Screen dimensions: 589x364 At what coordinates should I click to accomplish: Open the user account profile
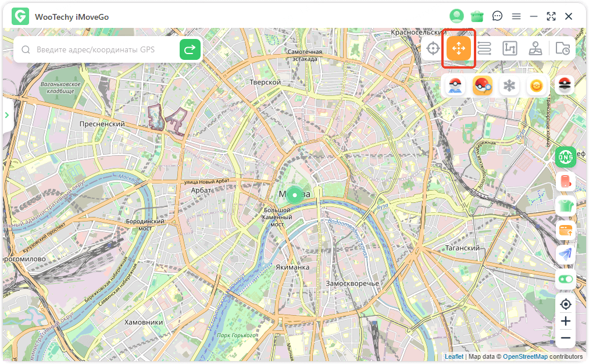[456, 16]
